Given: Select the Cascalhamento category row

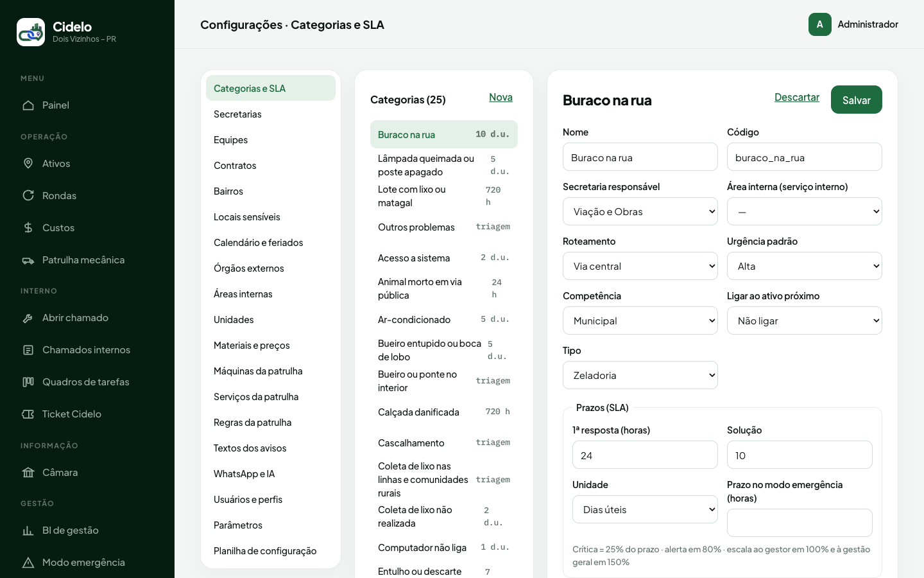Looking at the screenshot, I should [x=444, y=442].
